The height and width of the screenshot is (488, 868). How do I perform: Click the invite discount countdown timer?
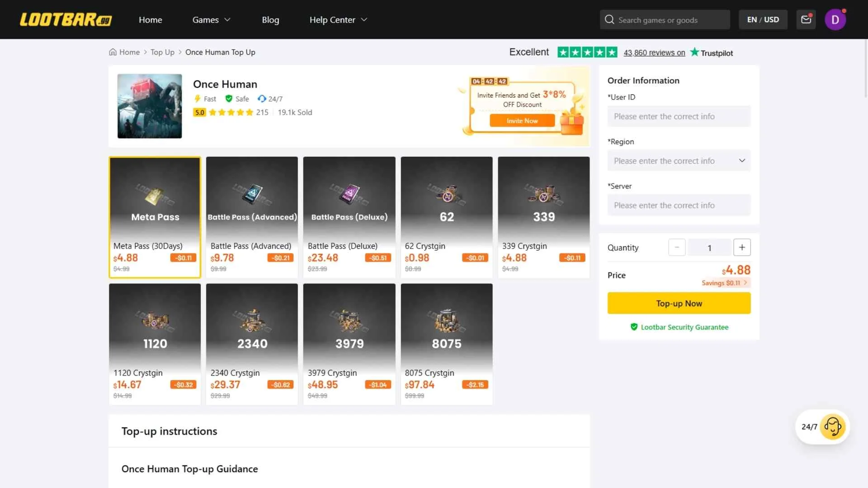[489, 81]
